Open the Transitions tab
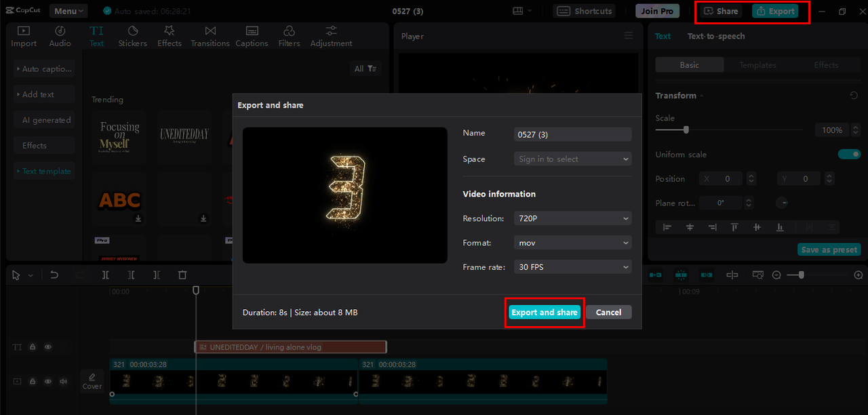 (210, 37)
